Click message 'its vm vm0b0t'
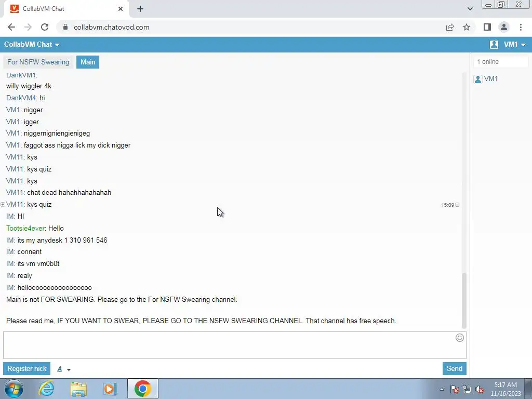The height and width of the screenshot is (399, 532). tap(38, 264)
